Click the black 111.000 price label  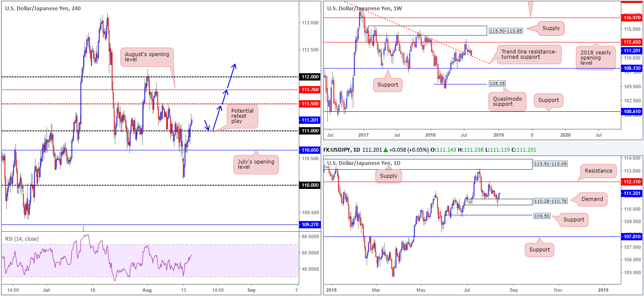pos(309,131)
